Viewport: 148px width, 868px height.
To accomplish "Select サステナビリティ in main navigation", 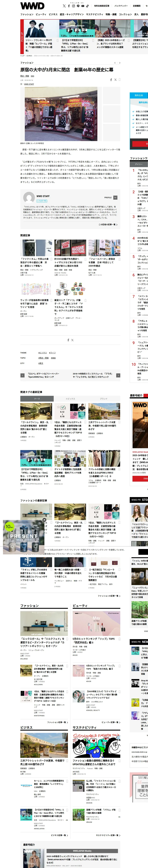I will tap(95, 14).
